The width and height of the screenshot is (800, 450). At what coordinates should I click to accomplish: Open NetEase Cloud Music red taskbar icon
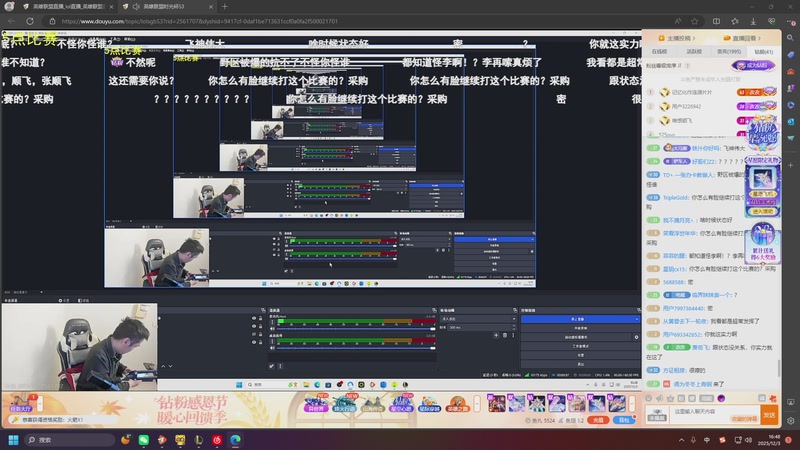(217, 440)
